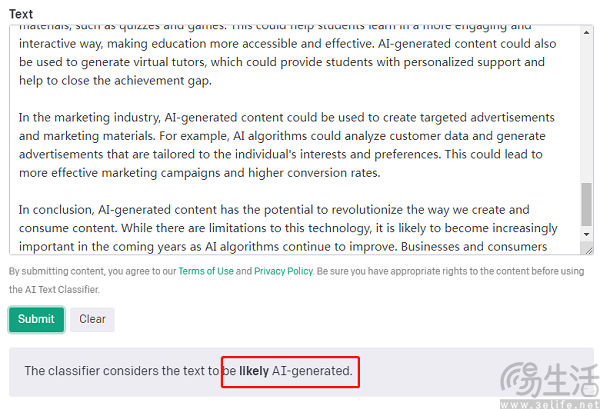Click the text area scrollbar thumb
This screenshot has width=600, height=409.
(586, 206)
